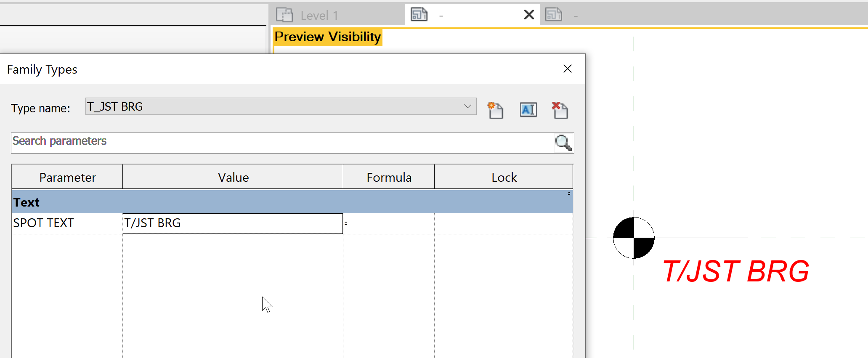
Task: Click the Lock cell for SPOT TEXT
Action: pos(503,223)
